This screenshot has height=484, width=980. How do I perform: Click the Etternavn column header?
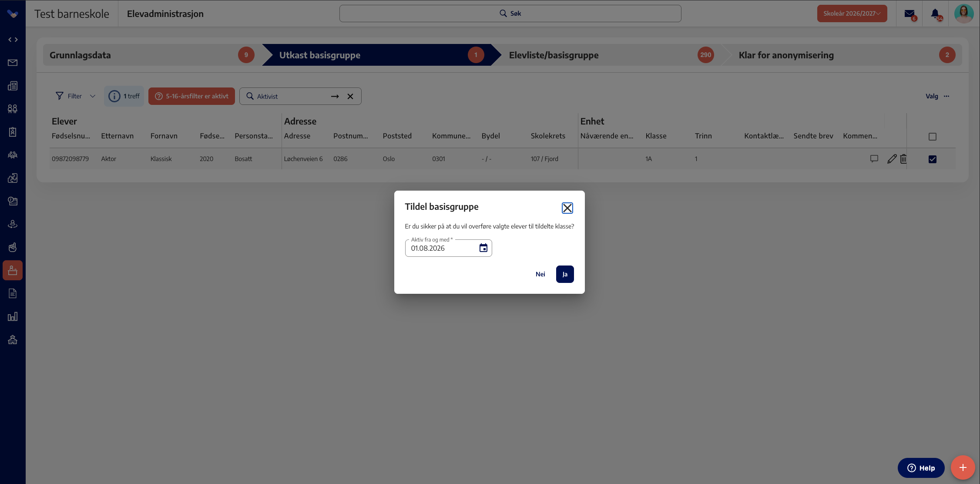(x=117, y=136)
